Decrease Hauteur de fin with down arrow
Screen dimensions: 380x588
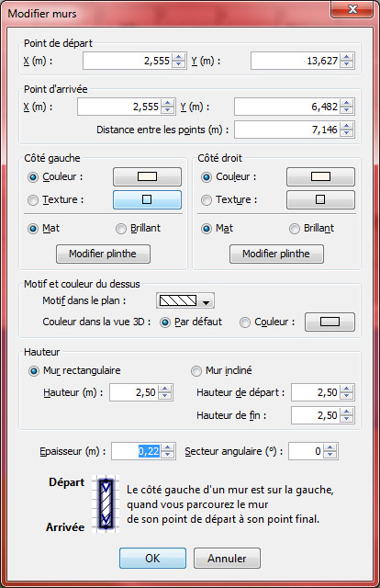347,419
